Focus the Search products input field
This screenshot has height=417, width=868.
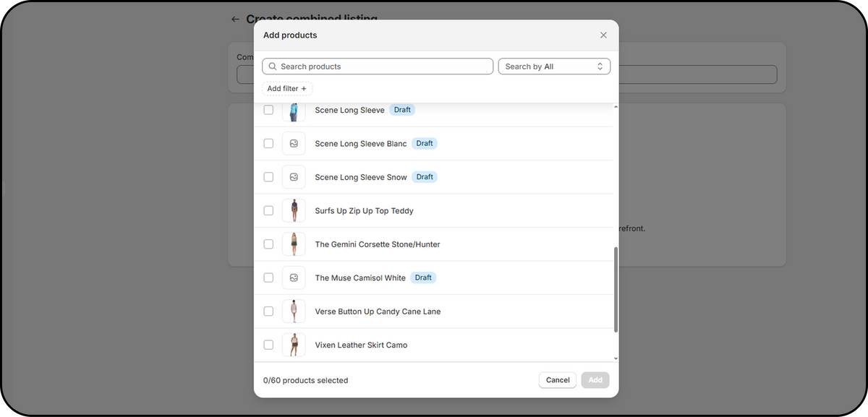(x=383, y=66)
